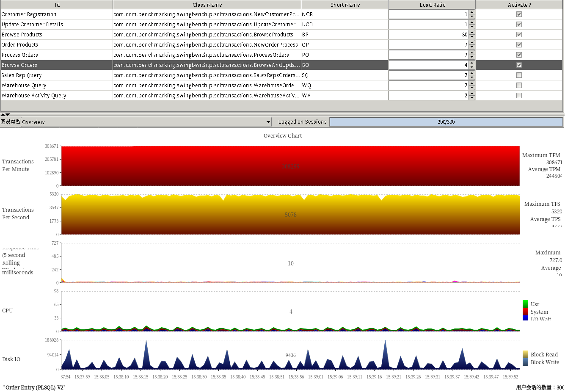The width and height of the screenshot is (565, 392).
Task: Click the NewOrderProcess class name cell
Action: (x=207, y=44)
